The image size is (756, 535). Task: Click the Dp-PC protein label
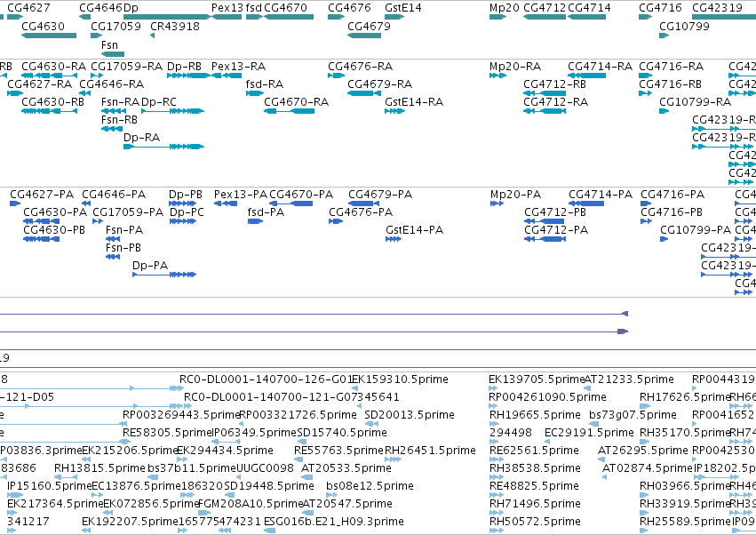click(x=187, y=212)
